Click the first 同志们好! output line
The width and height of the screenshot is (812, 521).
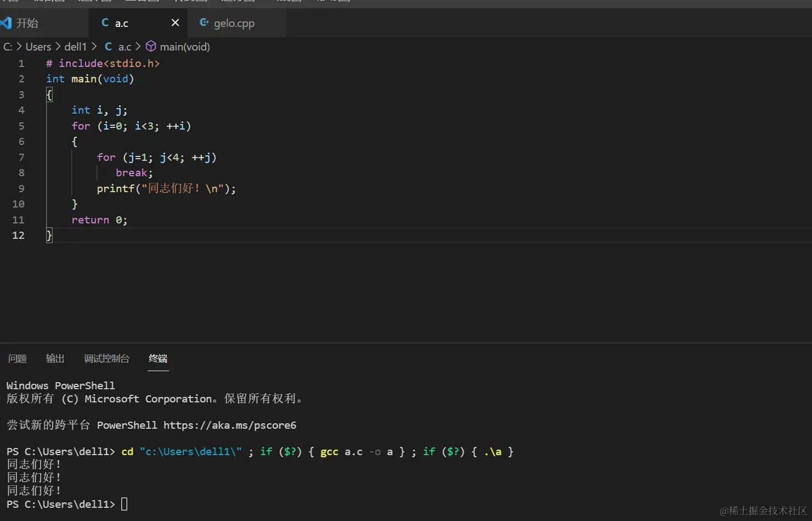coord(33,464)
